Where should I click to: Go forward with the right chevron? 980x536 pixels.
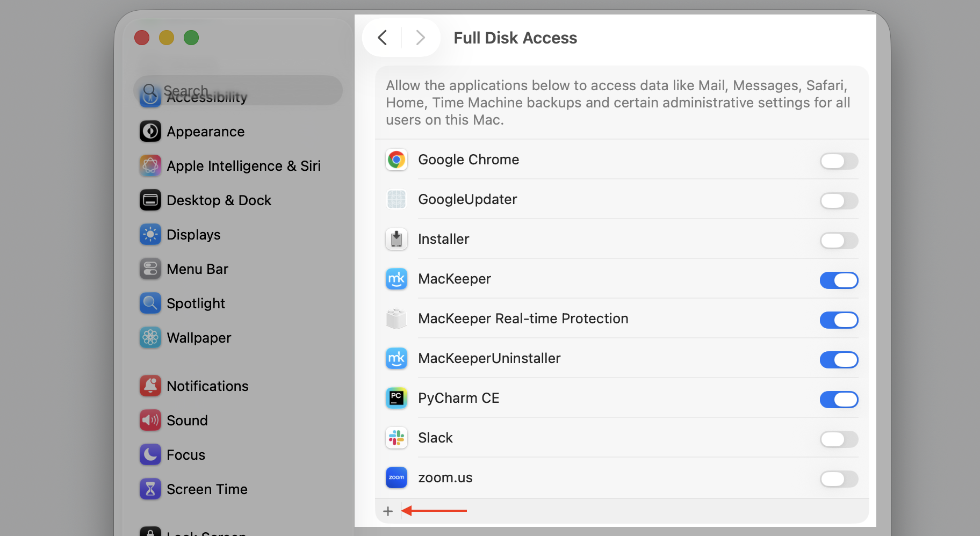pos(420,38)
